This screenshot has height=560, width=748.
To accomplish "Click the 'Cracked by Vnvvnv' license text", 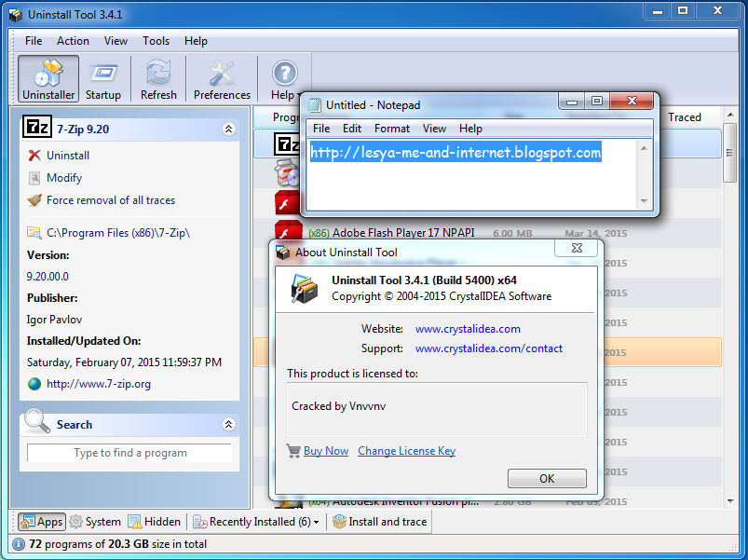I will pyautogui.click(x=339, y=406).
